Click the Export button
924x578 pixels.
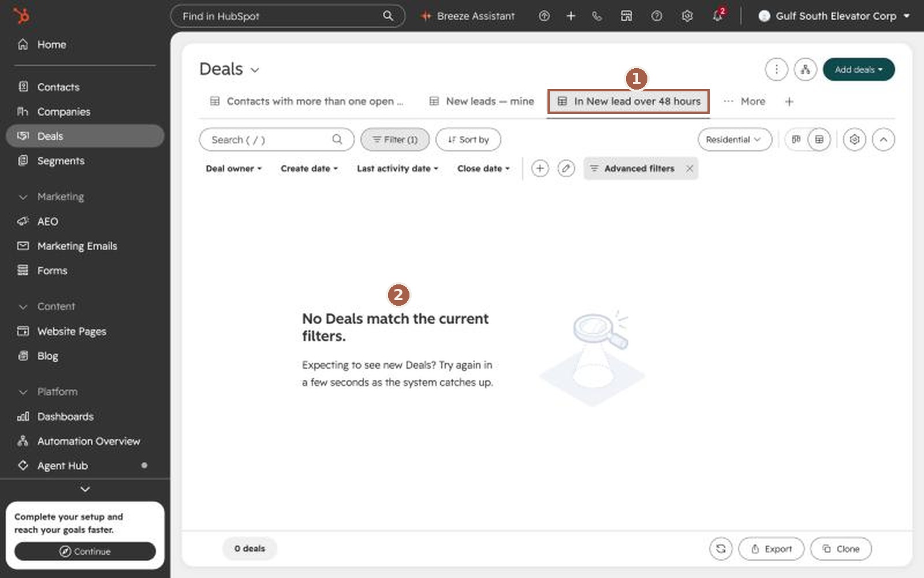coord(771,549)
